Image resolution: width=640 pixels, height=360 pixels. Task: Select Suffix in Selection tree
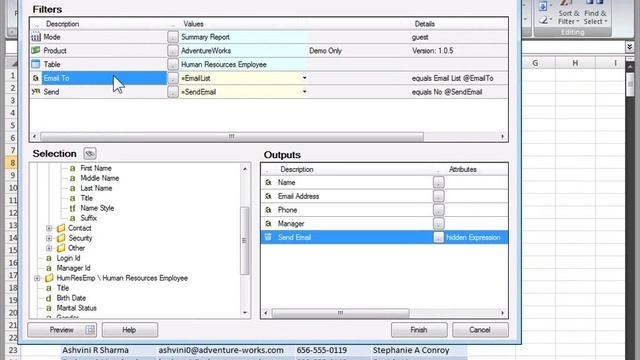(88, 218)
